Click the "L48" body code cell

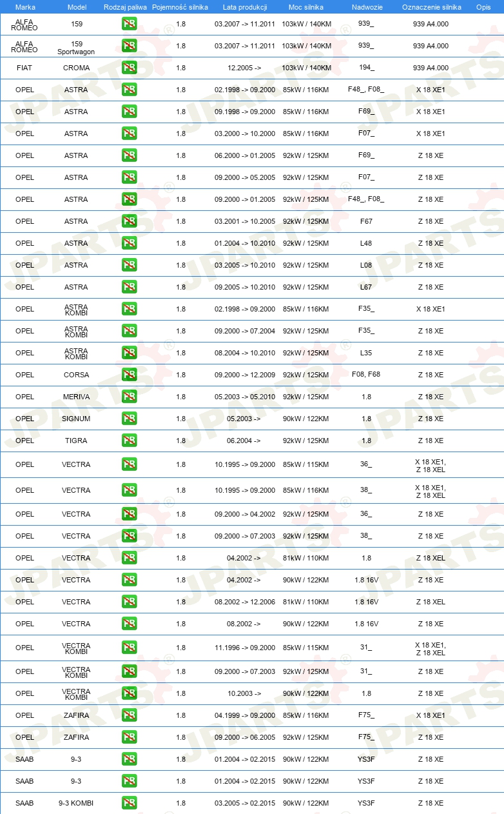click(366, 243)
